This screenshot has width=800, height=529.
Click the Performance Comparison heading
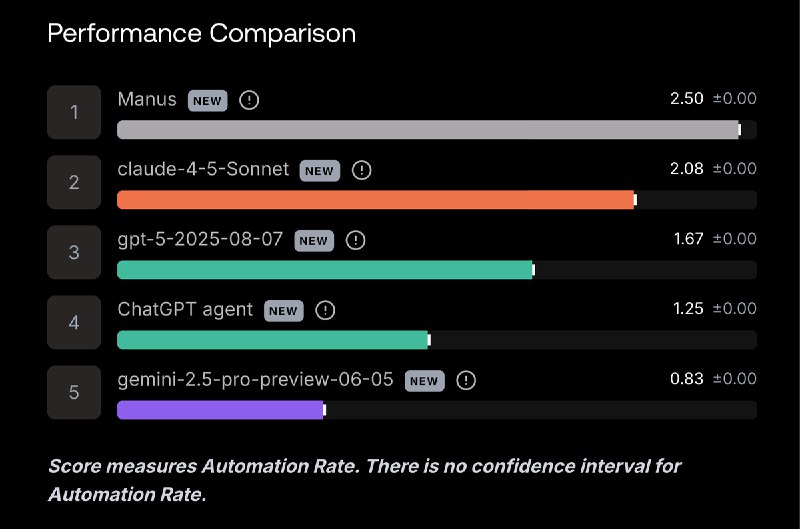(x=202, y=34)
